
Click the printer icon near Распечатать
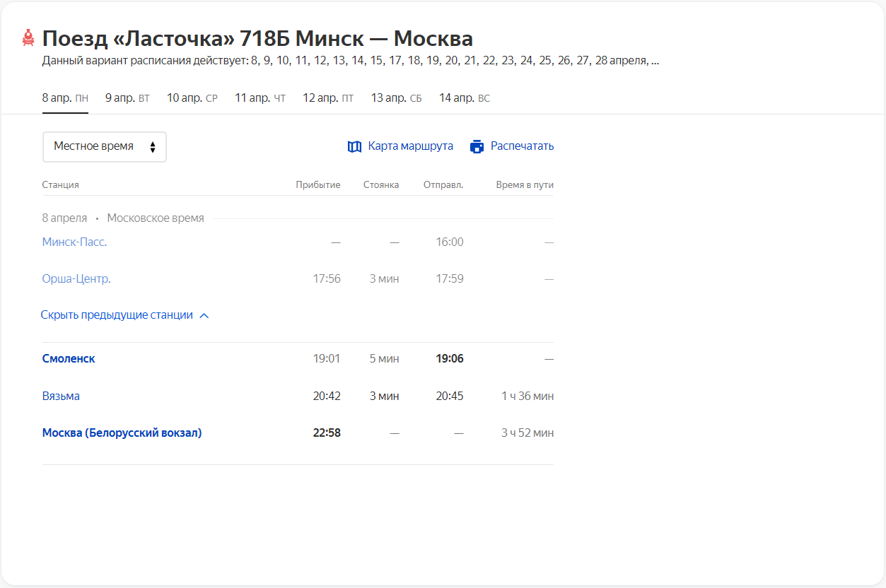(477, 146)
